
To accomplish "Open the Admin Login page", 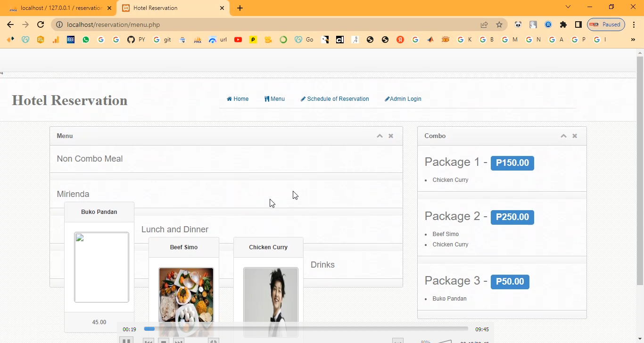I will [x=403, y=99].
